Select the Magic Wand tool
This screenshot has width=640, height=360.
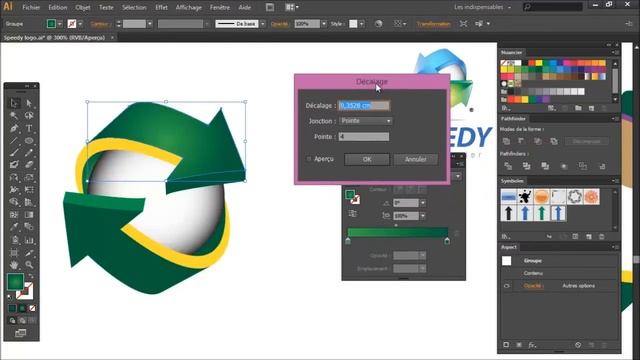click(x=14, y=116)
